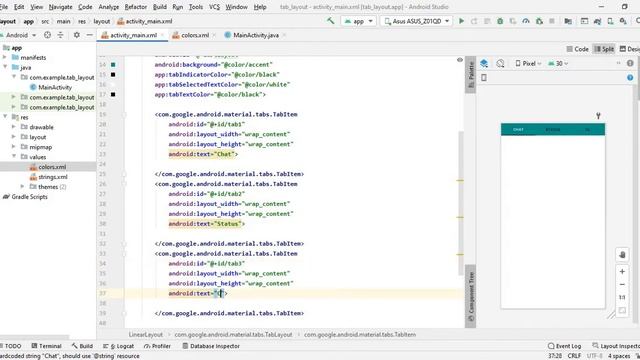
Task: Hide the Project panel with minus icon
Action: pos(89,35)
